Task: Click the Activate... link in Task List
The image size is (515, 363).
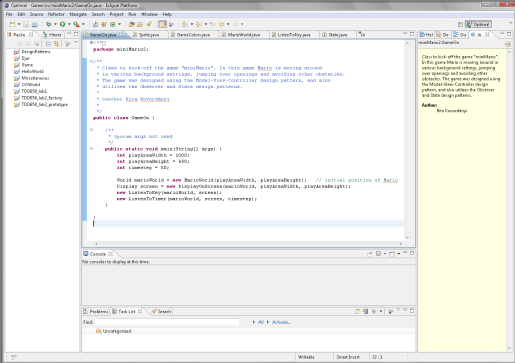Action: [x=281, y=322]
